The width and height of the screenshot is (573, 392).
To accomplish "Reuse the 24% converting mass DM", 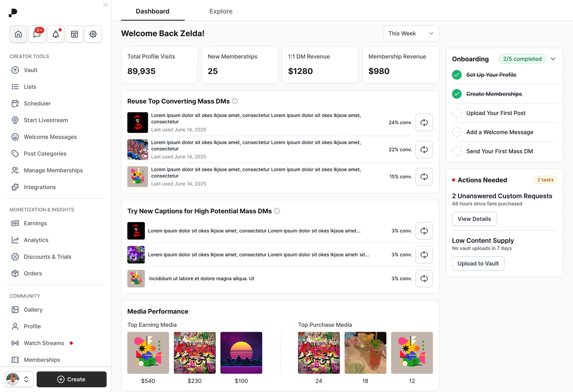I will pos(424,122).
